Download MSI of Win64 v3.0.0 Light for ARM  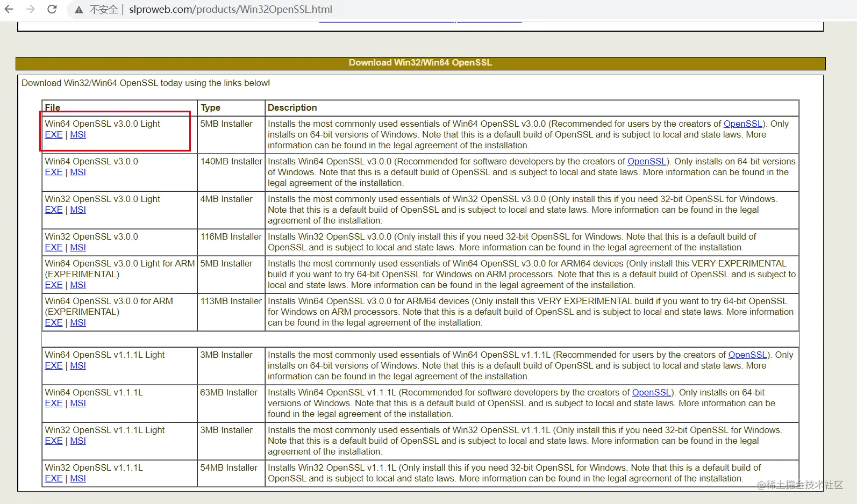pyautogui.click(x=78, y=285)
